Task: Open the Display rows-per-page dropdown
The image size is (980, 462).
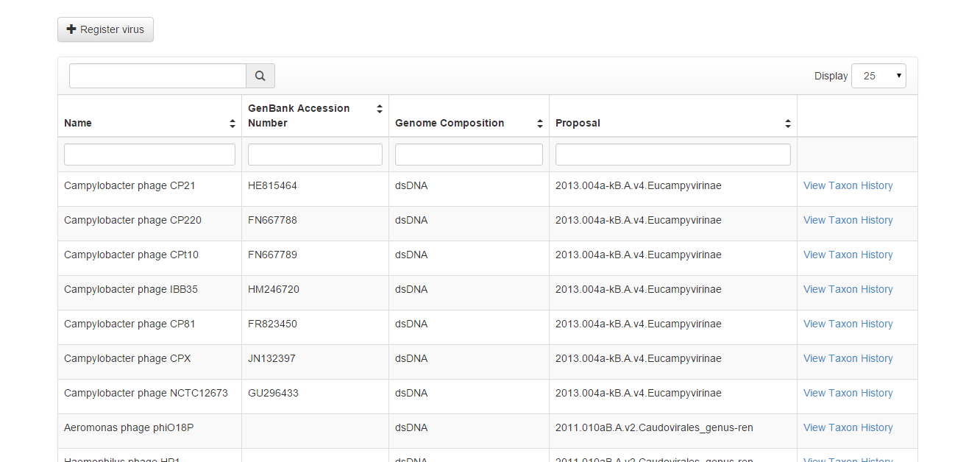Action: (878, 76)
